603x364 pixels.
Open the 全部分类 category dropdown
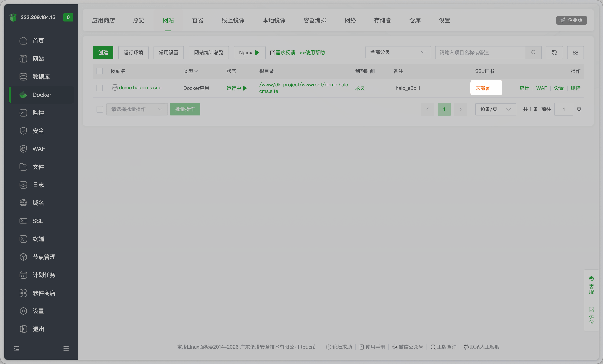pyautogui.click(x=398, y=52)
